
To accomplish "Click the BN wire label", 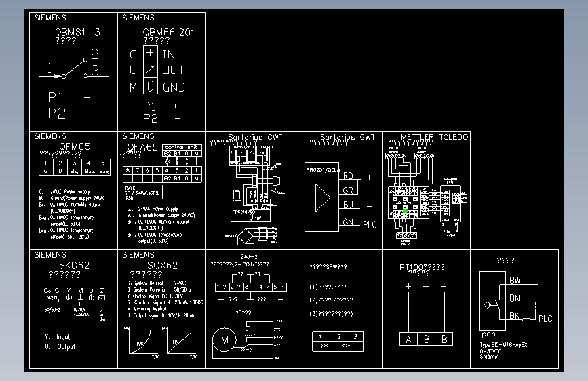I will pos(515,298).
